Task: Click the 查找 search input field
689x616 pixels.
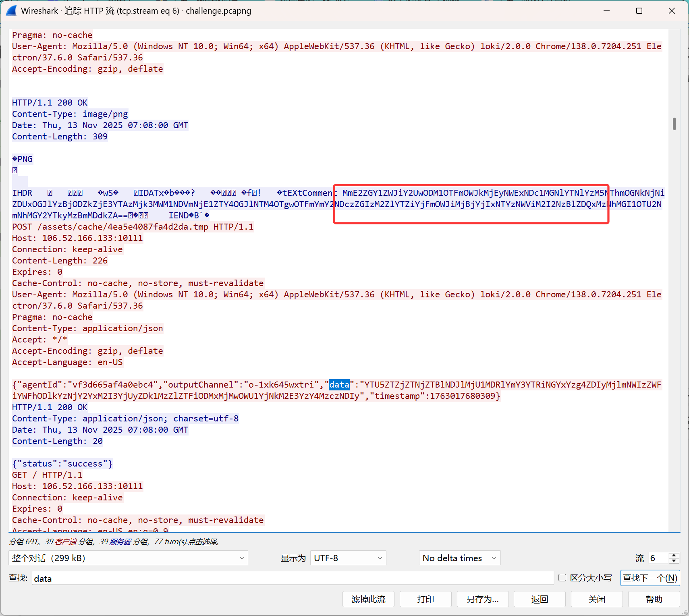Action: click(293, 579)
